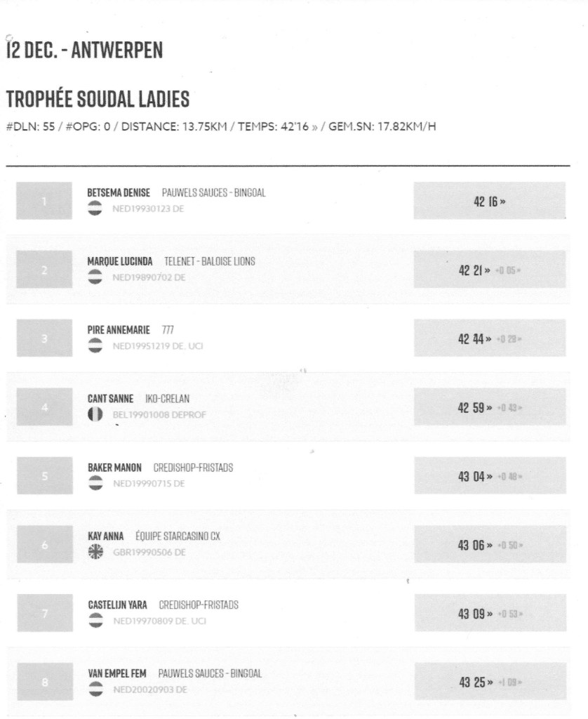
Task: Select the rank 8 position box
Action: tap(44, 683)
